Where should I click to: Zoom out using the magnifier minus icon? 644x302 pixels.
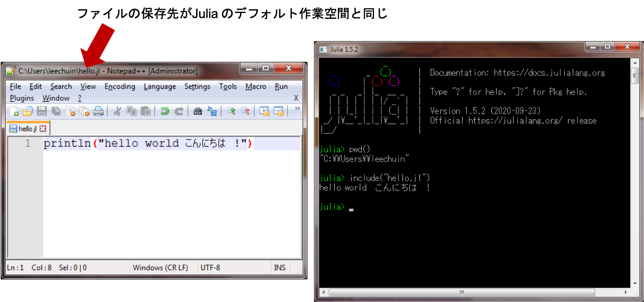click(245, 111)
